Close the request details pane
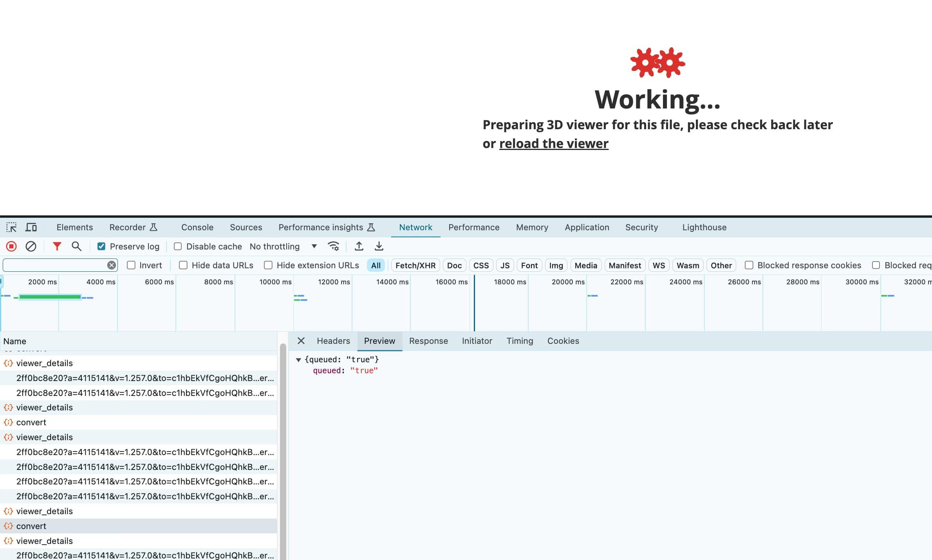This screenshot has height=560, width=932. (301, 341)
